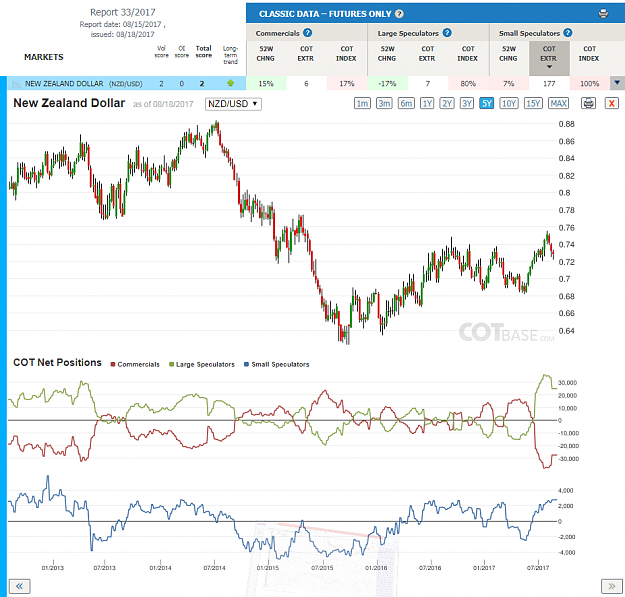Click the long-term trend green up arrow
This screenshot has width=625, height=597.
tap(230, 83)
